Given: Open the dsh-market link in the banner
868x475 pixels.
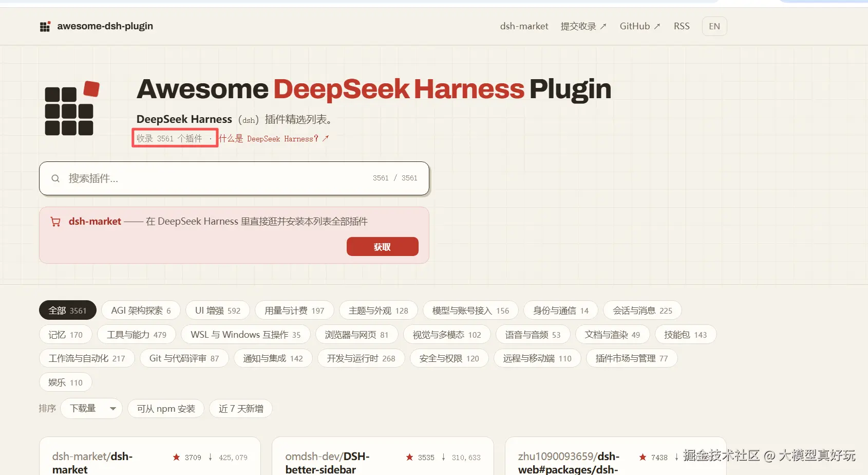Looking at the screenshot, I should 95,222.
